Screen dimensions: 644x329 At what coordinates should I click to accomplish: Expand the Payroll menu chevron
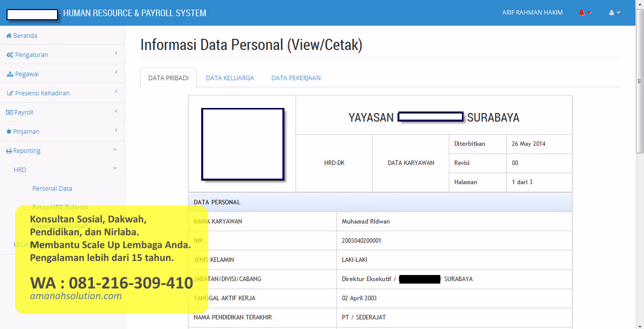click(116, 111)
